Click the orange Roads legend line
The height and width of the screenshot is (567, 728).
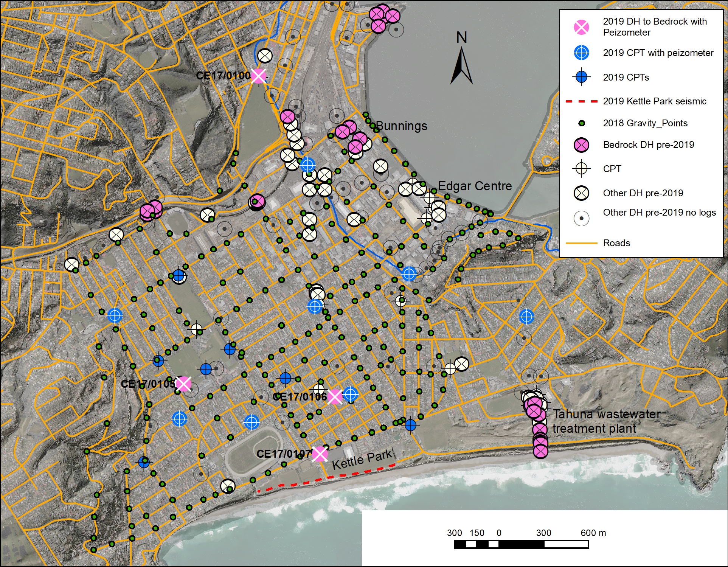point(581,243)
